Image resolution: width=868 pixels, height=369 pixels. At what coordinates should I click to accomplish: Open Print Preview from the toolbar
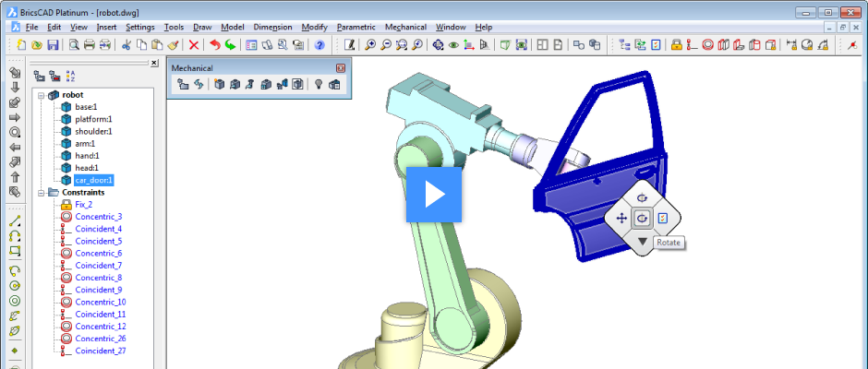(x=74, y=45)
